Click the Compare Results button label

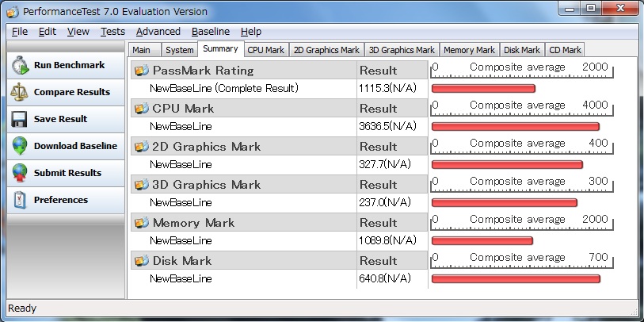(x=72, y=92)
